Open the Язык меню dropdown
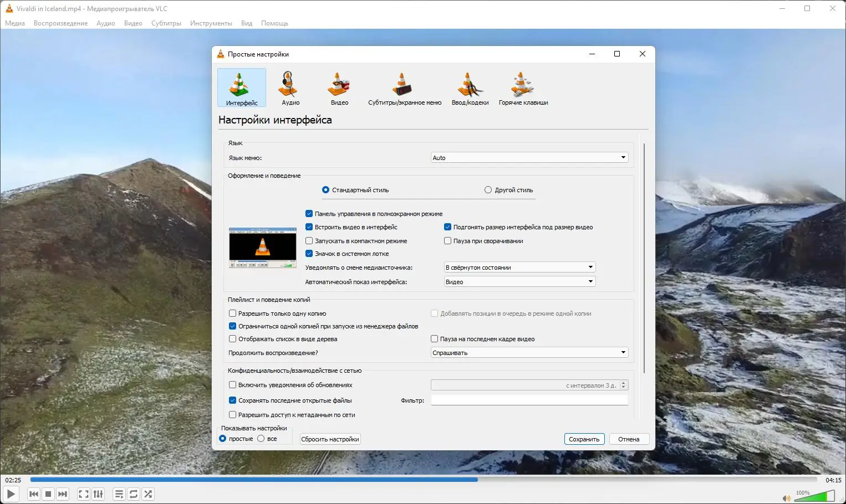 (529, 158)
